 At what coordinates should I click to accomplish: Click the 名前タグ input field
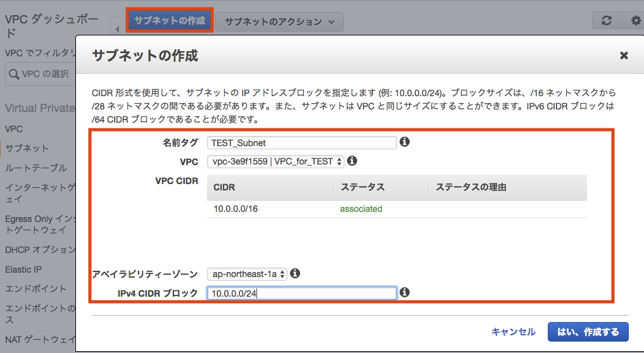coord(302,142)
